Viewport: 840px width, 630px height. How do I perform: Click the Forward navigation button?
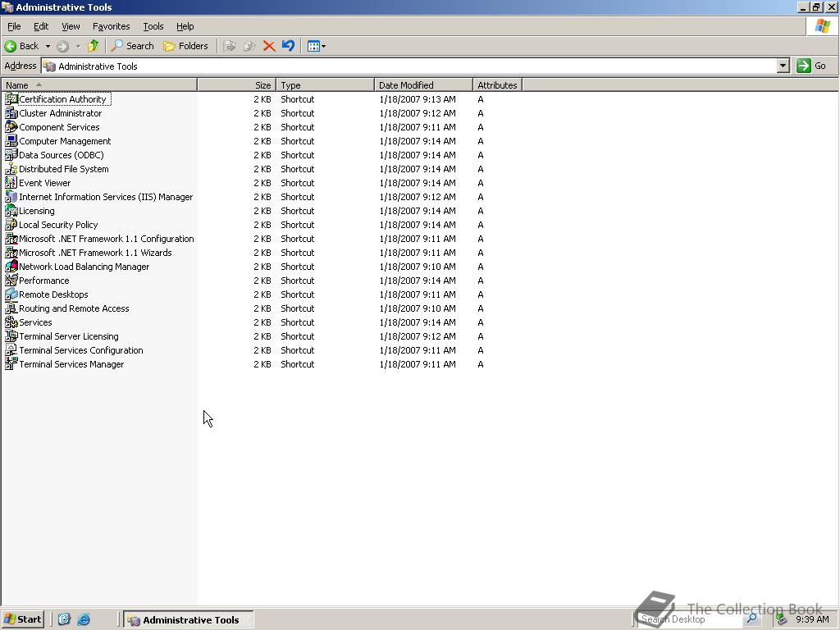[x=62, y=46]
